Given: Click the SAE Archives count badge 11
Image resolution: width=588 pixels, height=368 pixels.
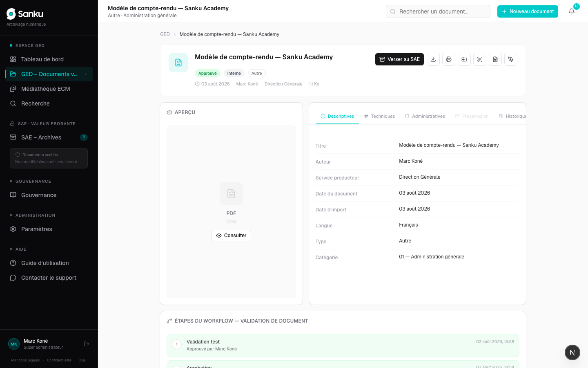Looking at the screenshot, I should click(x=84, y=137).
